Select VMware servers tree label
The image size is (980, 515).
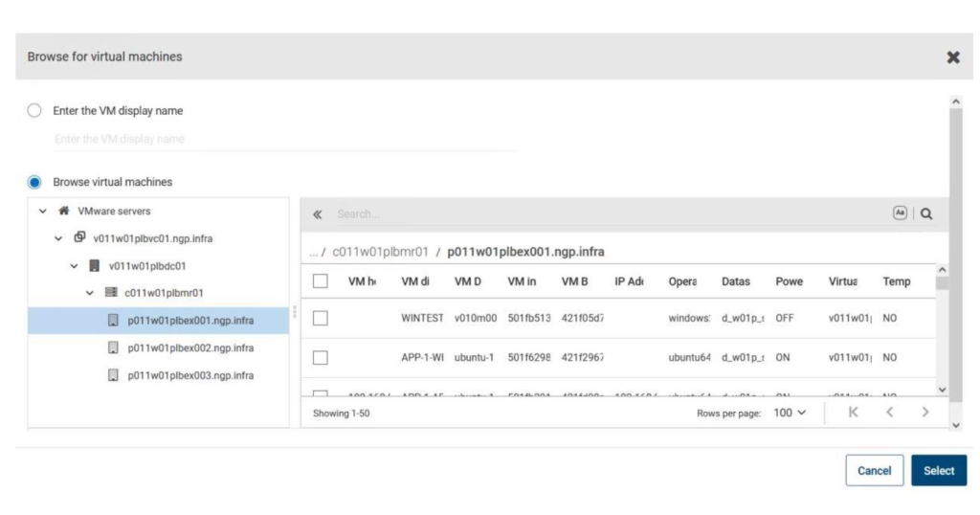pos(114,212)
